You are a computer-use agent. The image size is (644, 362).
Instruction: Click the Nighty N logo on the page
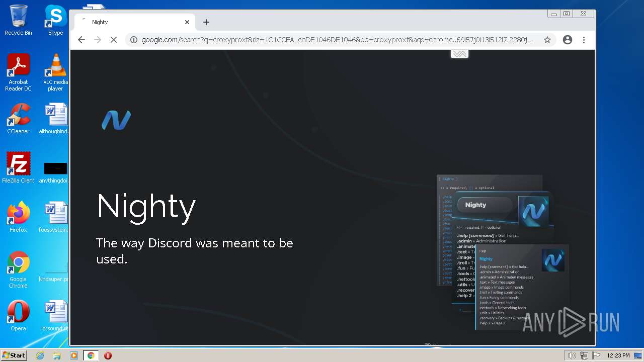pyautogui.click(x=116, y=120)
